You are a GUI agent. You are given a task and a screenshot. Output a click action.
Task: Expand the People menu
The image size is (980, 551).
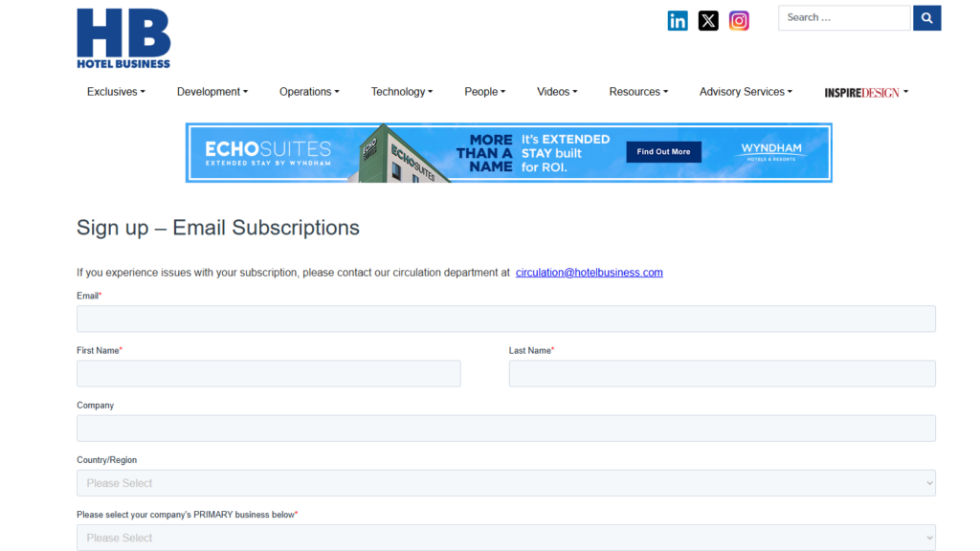[x=485, y=92]
